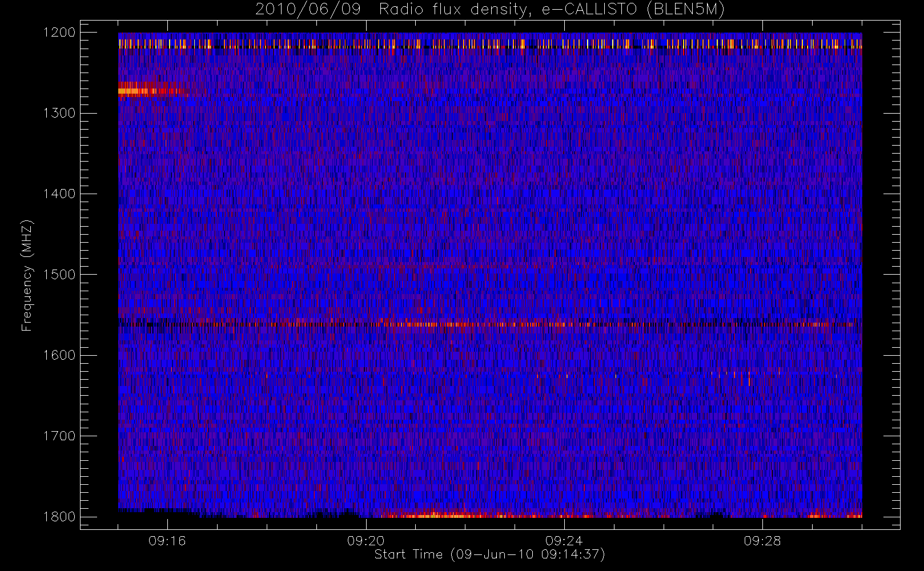Click the 1600 frequency tick label

click(x=59, y=355)
